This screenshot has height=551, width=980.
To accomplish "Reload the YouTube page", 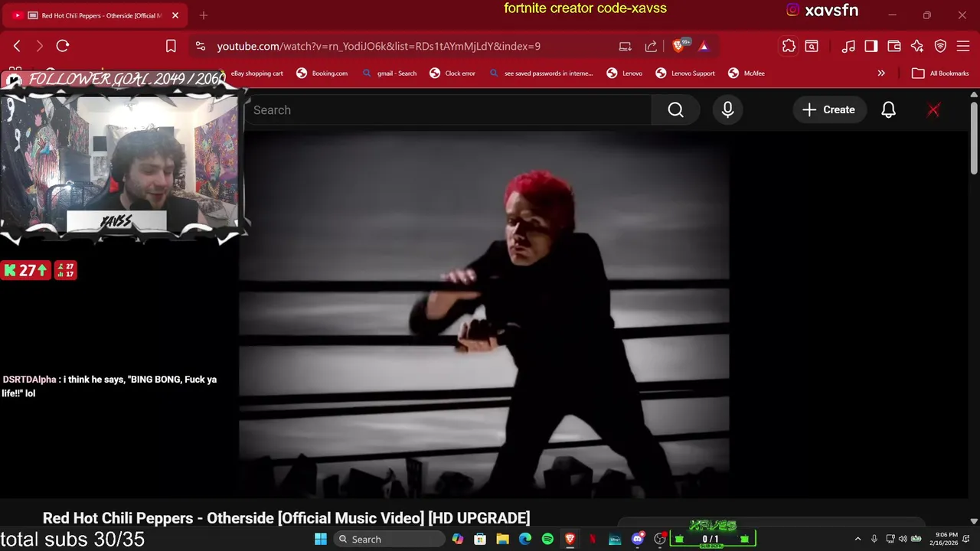I will [63, 46].
